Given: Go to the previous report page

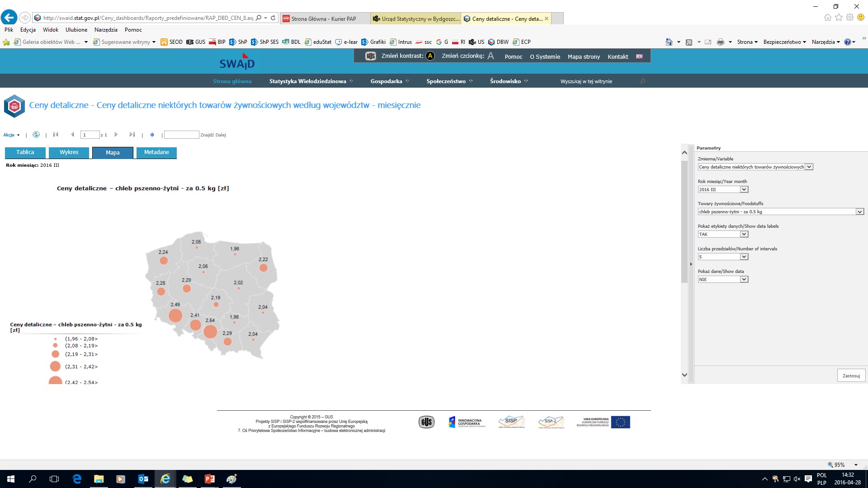Looking at the screenshot, I should (72, 135).
